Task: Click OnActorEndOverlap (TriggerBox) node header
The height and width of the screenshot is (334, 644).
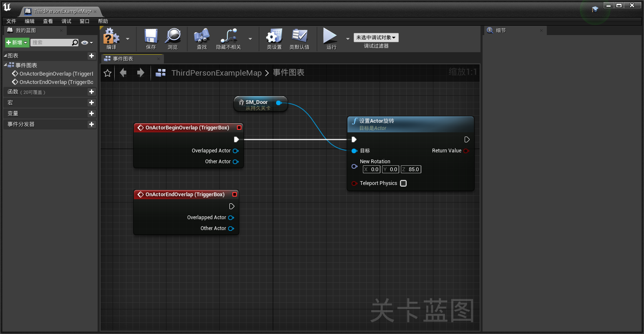Action: (186, 195)
